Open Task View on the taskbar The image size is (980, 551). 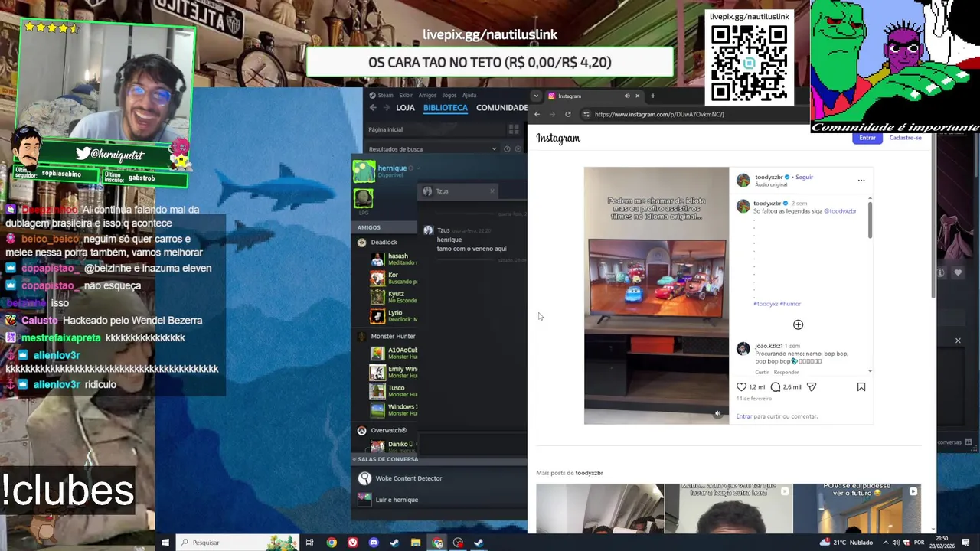309,543
